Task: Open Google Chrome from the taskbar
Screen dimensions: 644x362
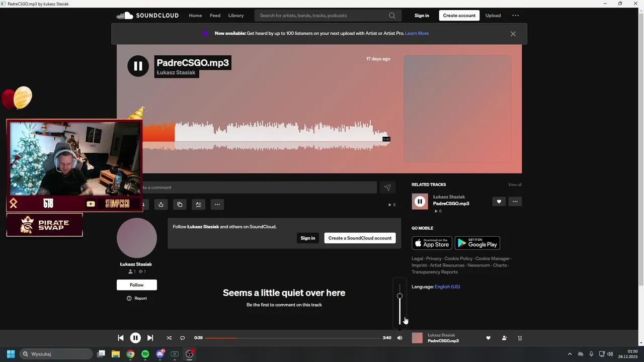Action: coord(130,354)
